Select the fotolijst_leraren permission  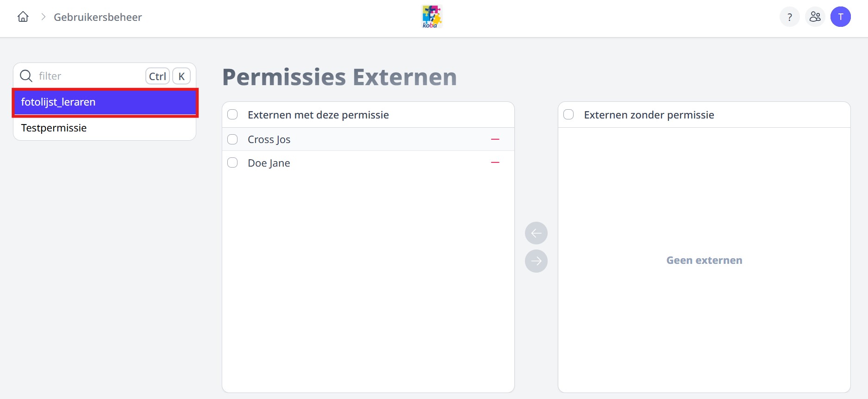point(58,102)
